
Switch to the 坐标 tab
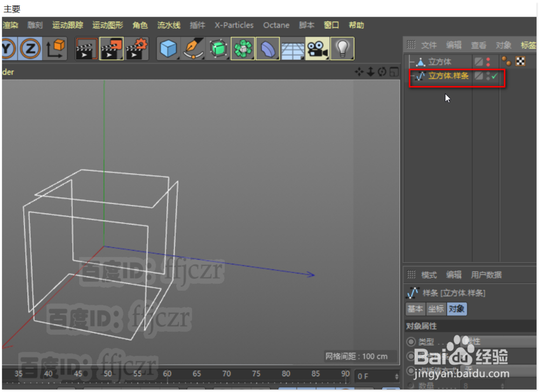(x=436, y=309)
